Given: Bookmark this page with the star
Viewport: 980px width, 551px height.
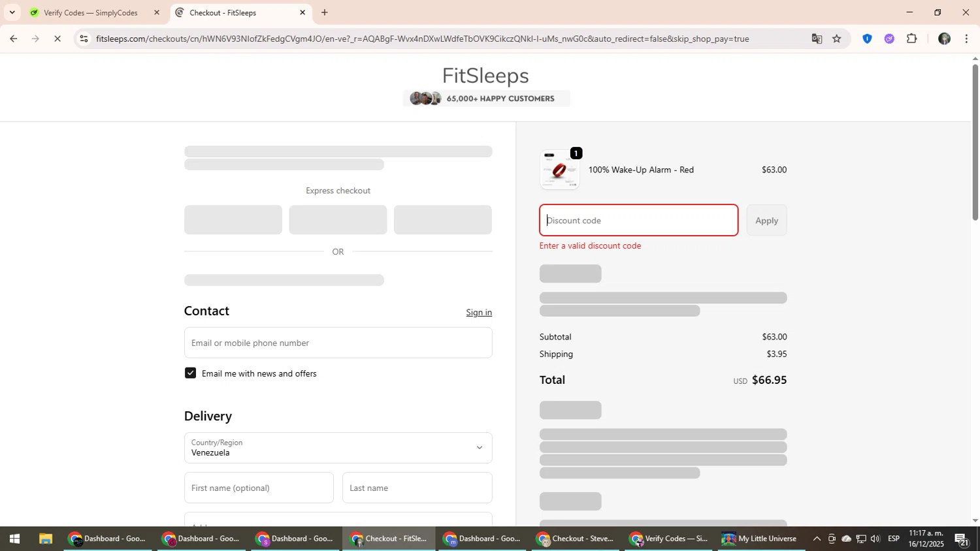Looking at the screenshot, I should (x=837, y=39).
